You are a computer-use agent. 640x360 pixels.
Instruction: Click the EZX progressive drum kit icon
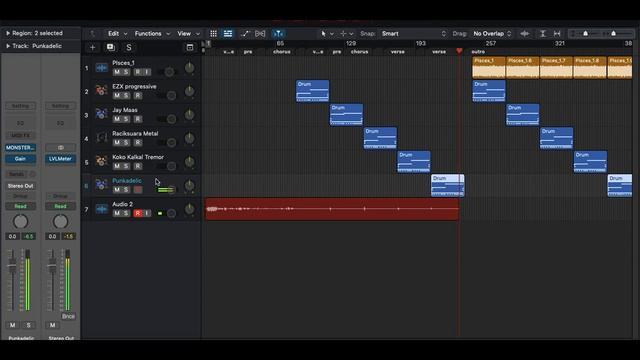click(101, 91)
